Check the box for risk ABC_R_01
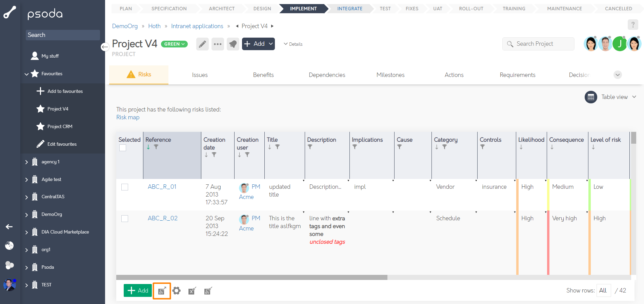The width and height of the screenshot is (644, 304). [x=125, y=187]
